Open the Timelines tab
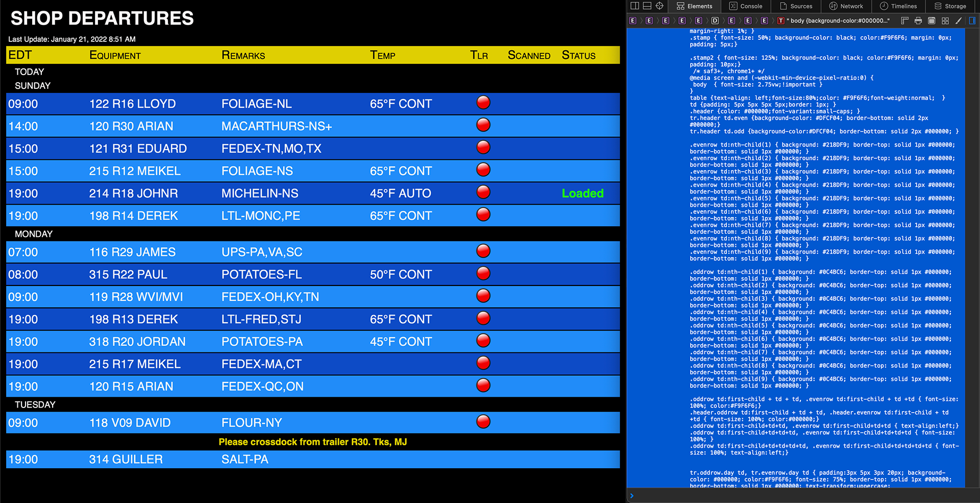The height and width of the screenshot is (503, 980). (x=898, y=6)
